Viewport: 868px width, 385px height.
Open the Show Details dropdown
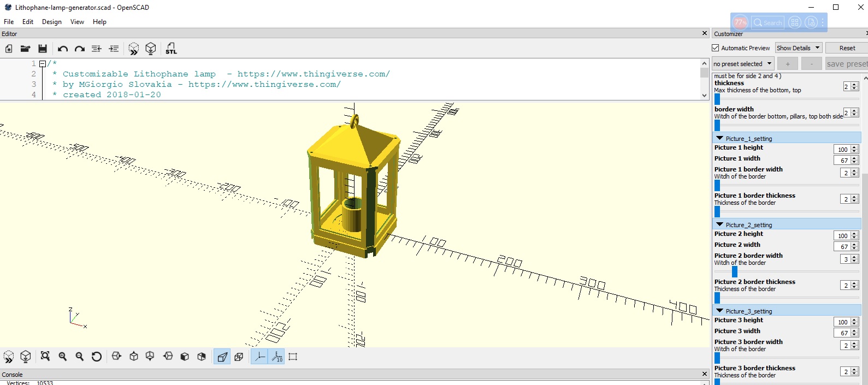[798, 48]
